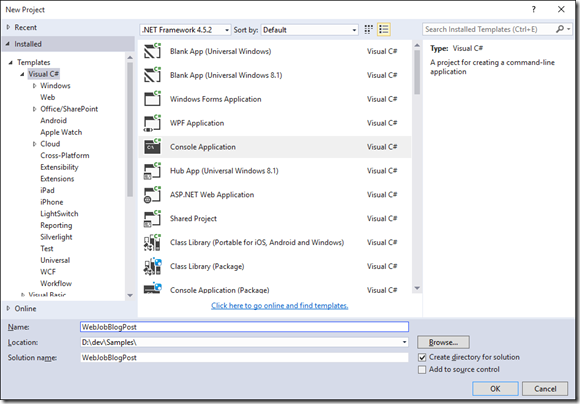Select the Reporting category
Viewport: 580px width, 404px height.
[x=56, y=225]
